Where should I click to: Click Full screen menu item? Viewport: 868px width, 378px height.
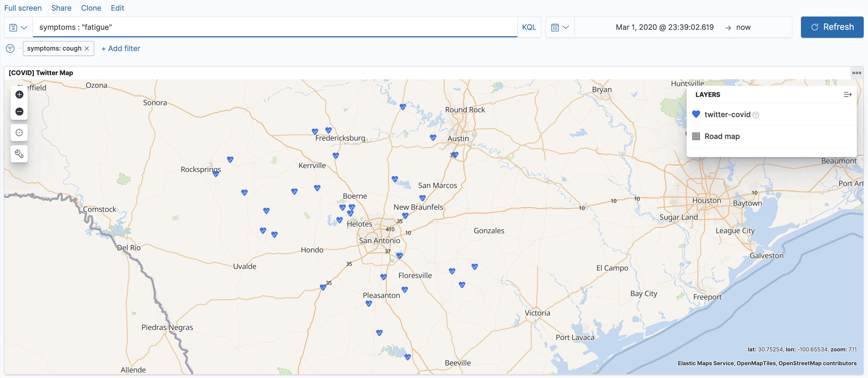pyautogui.click(x=23, y=8)
